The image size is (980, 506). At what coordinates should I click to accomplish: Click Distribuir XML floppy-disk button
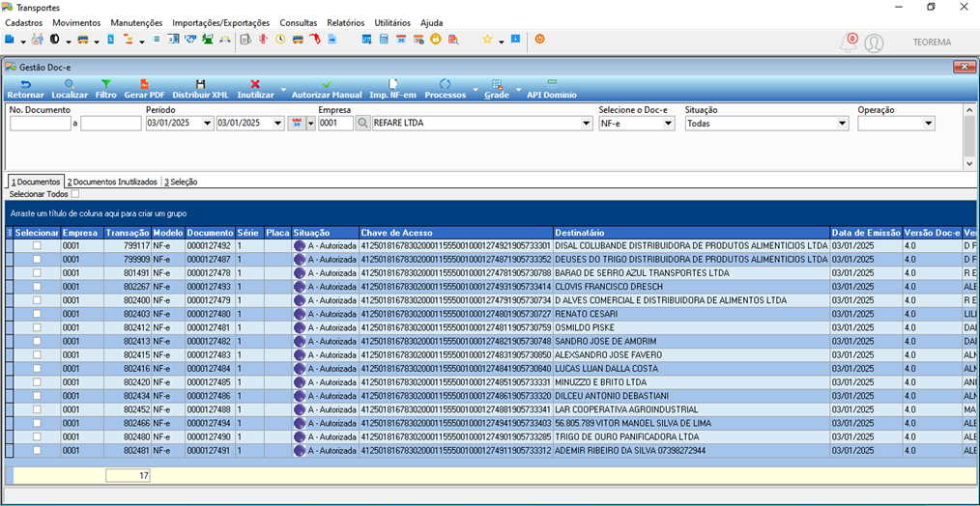click(201, 90)
